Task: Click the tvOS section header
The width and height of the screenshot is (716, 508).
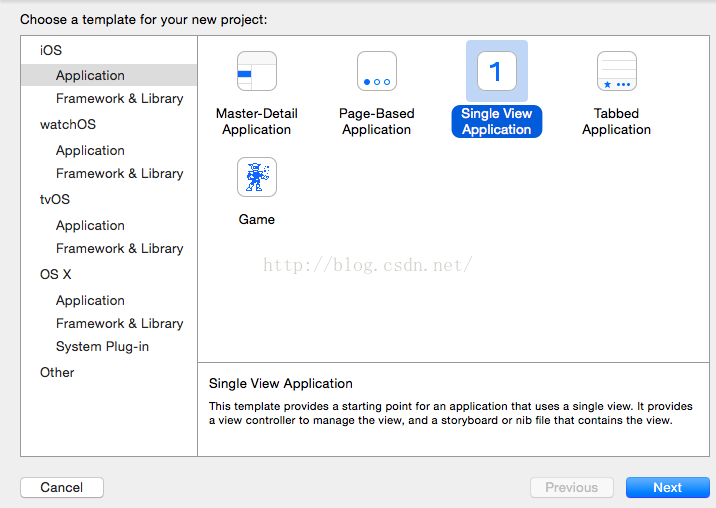Action: point(55,199)
